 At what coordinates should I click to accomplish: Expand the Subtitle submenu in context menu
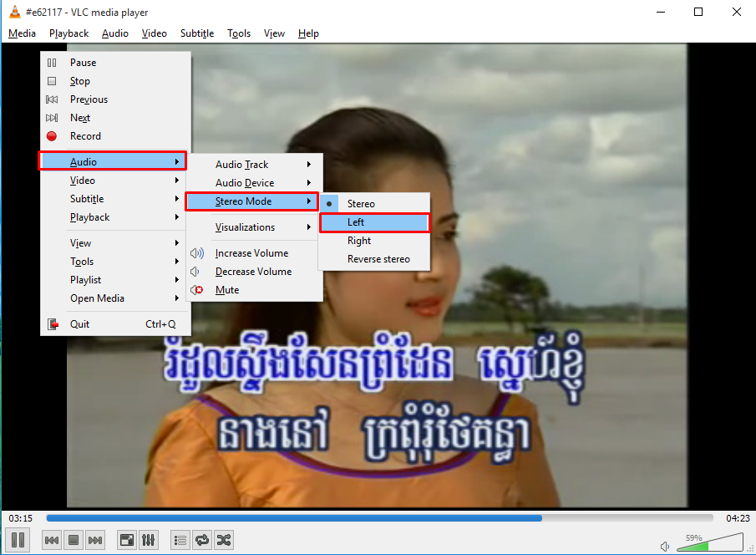click(x=86, y=198)
